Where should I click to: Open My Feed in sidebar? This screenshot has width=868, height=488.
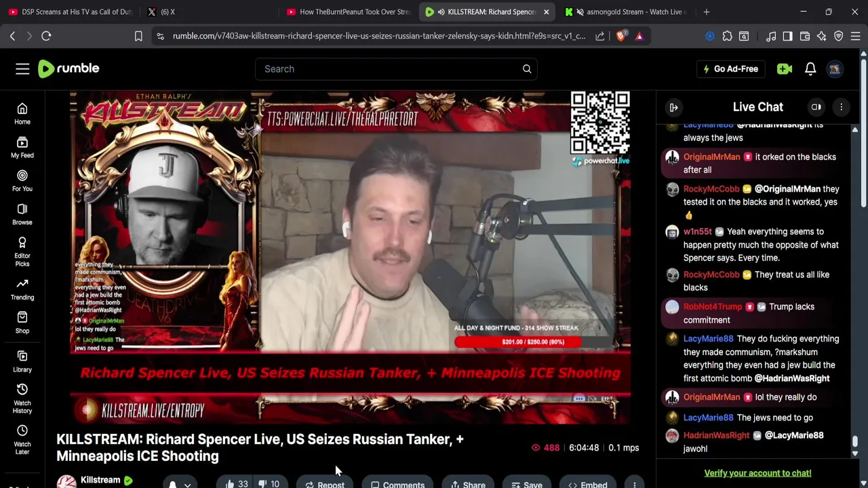pos(22,148)
